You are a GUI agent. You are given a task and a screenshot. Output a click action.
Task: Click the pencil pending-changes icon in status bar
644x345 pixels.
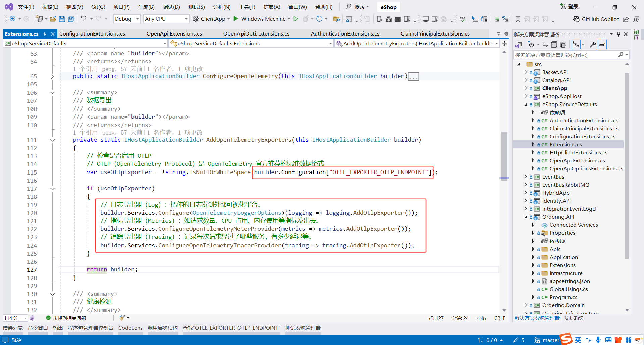click(516, 340)
